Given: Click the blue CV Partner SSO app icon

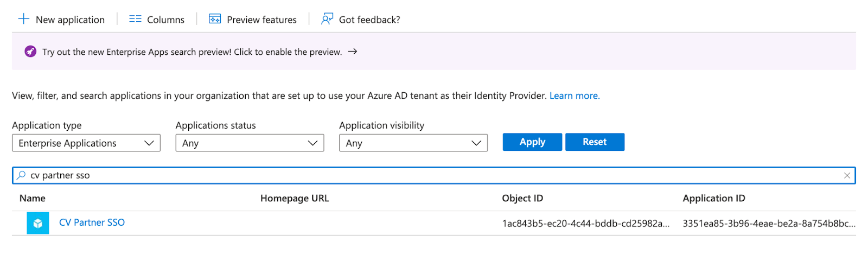Looking at the screenshot, I should pyautogui.click(x=38, y=223).
